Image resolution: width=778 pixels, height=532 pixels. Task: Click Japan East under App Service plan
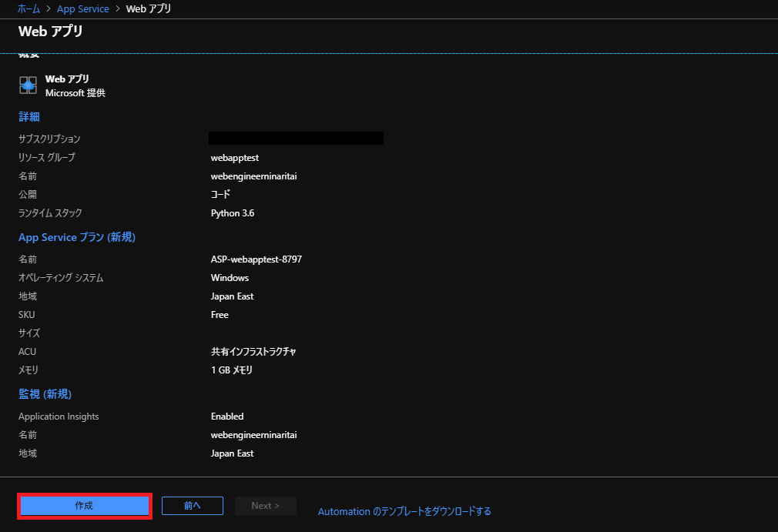[x=232, y=296]
